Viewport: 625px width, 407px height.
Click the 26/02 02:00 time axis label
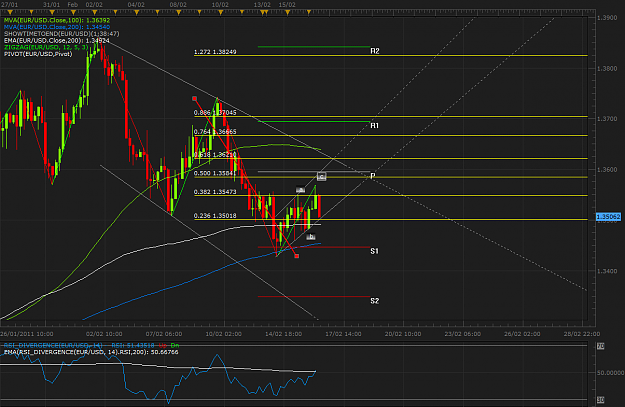(x=523, y=334)
